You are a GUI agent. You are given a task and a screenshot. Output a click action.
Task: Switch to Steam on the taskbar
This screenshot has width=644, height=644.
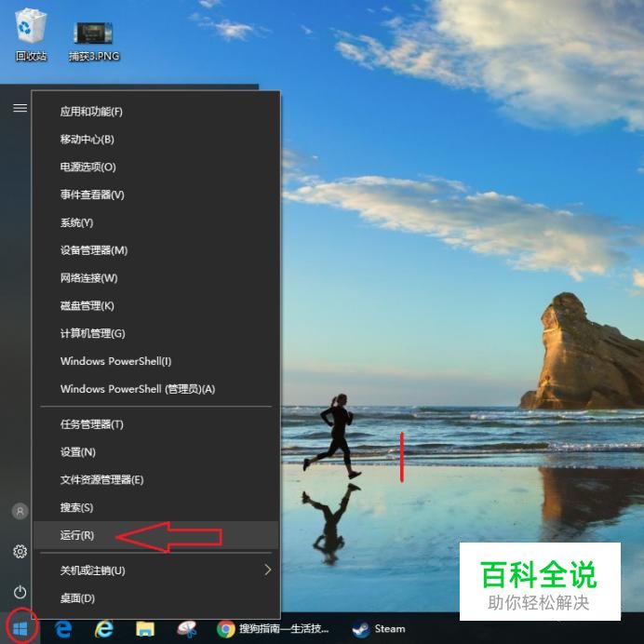pyautogui.click(x=379, y=629)
